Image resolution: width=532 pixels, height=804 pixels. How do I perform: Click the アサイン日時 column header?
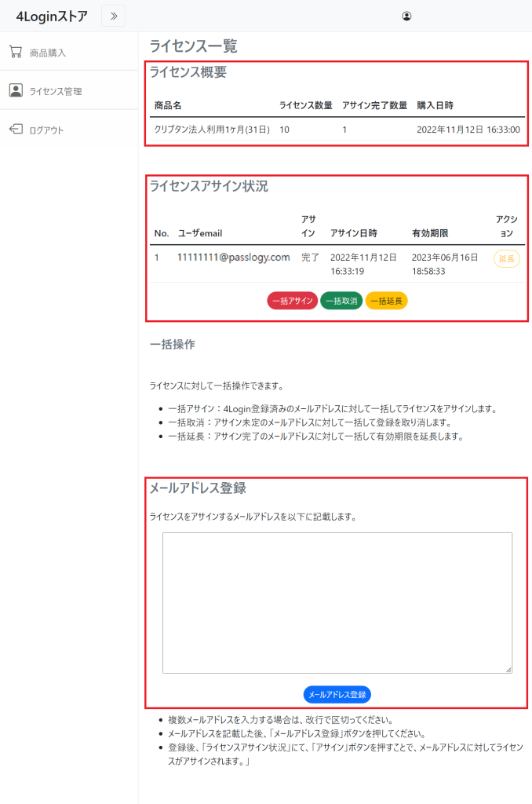[x=354, y=233]
